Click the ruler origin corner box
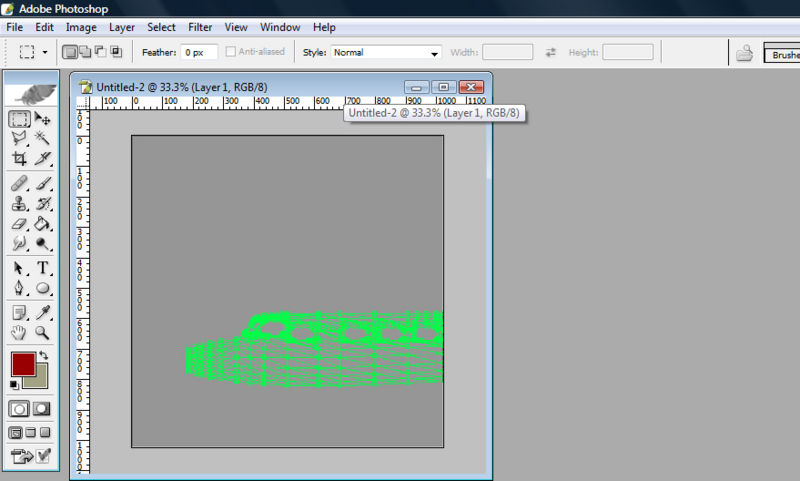The image size is (800, 481). (83, 103)
